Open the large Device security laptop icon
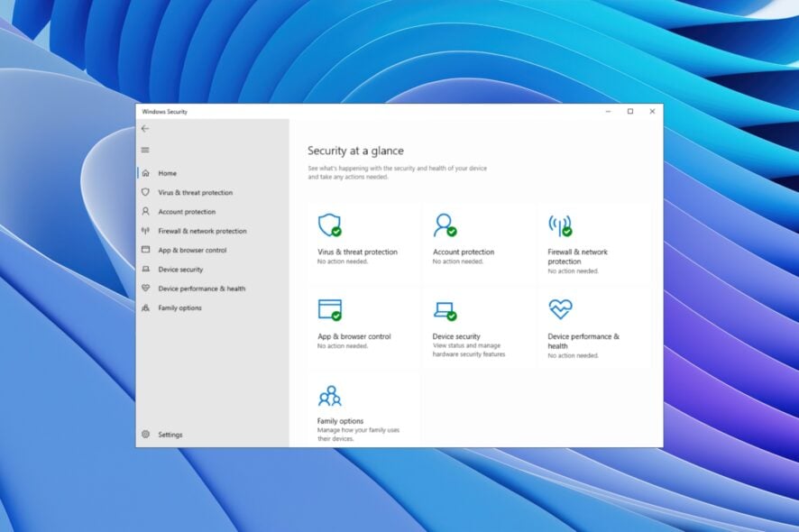 pyautogui.click(x=445, y=310)
